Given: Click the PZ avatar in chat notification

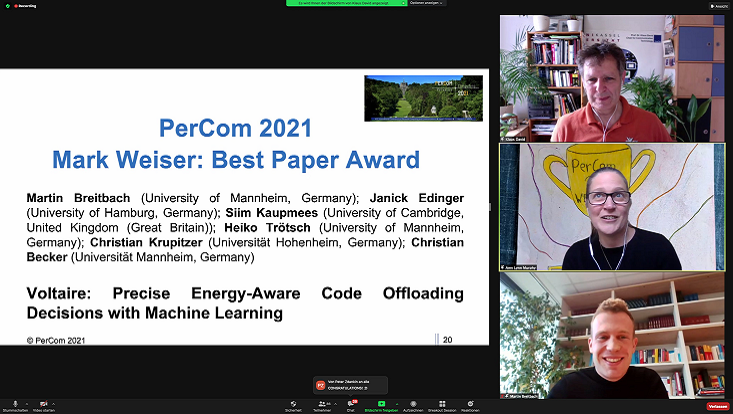Looking at the screenshot, I should [320, 385].
